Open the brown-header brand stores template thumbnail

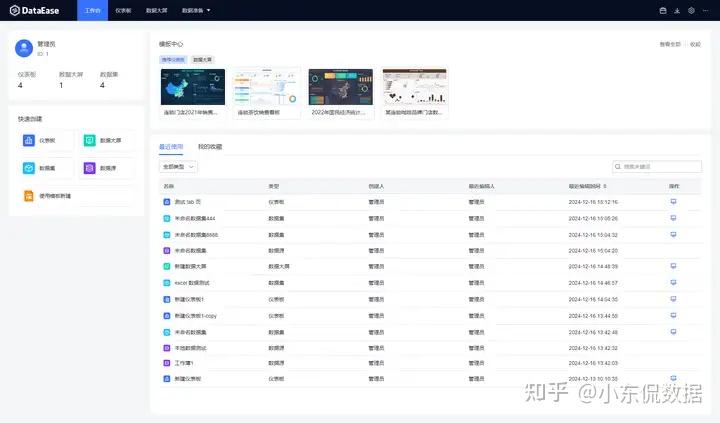(415, 87)
